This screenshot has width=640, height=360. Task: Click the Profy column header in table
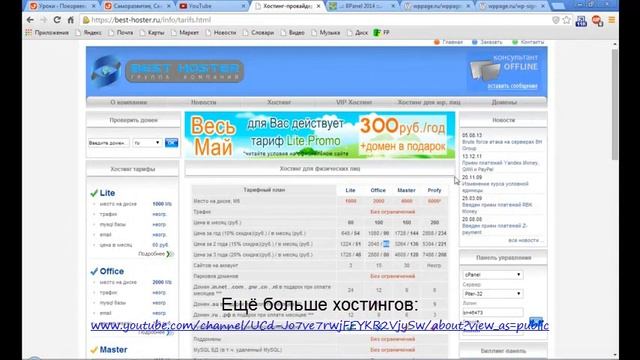(434, 190)
